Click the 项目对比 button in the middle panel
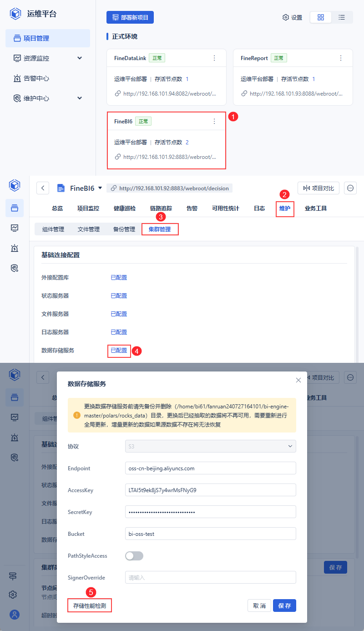364x631 pixels. tap(318, 188)
